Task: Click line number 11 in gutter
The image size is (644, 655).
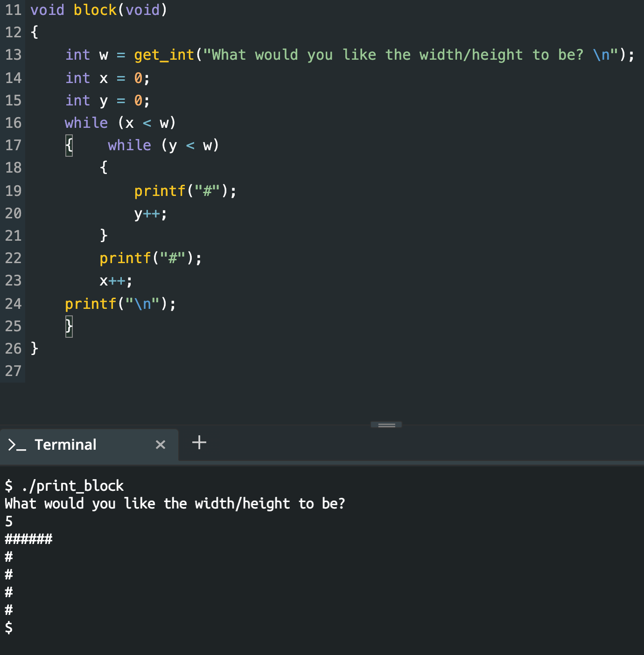Action: click(13, 10)
